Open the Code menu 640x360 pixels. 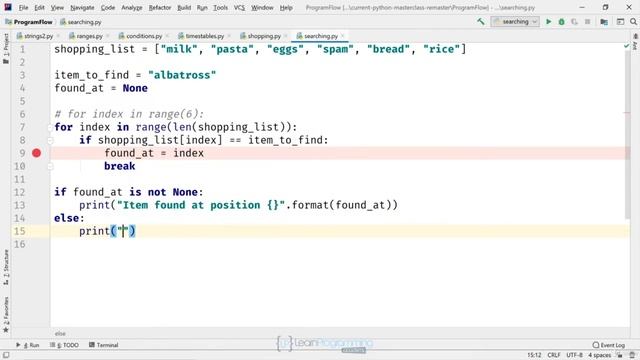[108, 7]
